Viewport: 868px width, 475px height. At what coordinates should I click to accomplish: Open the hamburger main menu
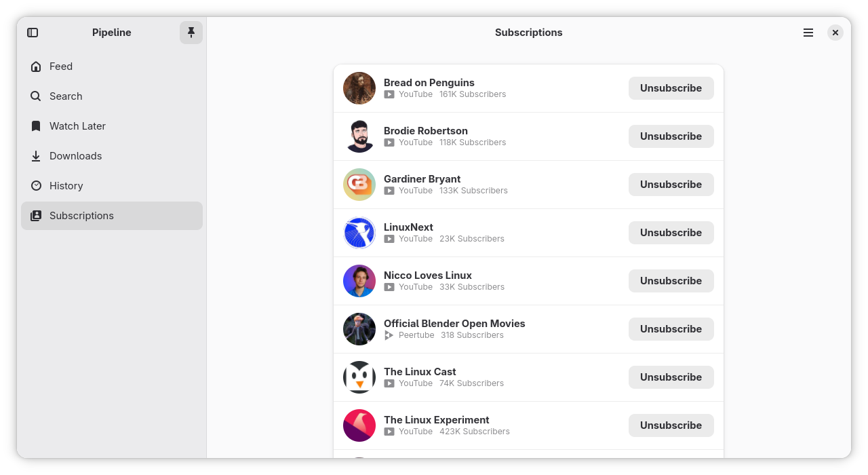(x=808, y=33)
